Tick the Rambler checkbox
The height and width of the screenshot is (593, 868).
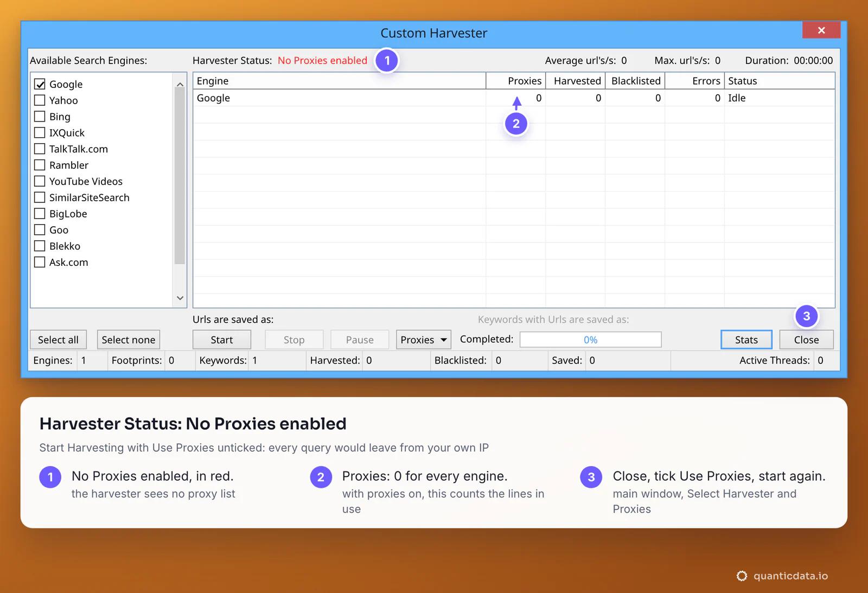40,165
